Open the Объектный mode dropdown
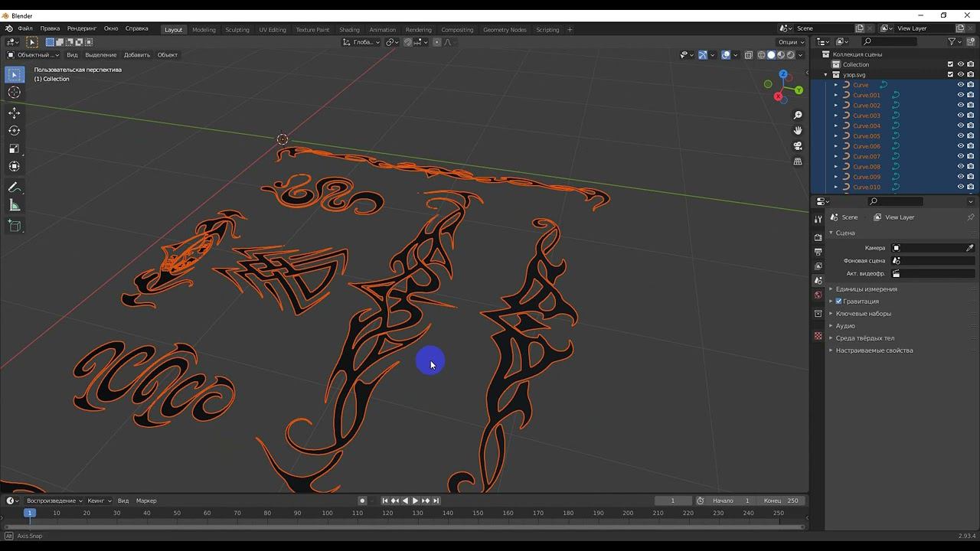Viewport: 980px width, 551px height. click(x=33, y=55)
